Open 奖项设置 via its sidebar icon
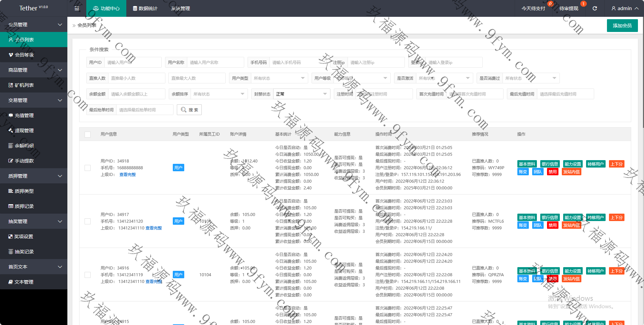This screenshot has height=325, width=644. pyautogui.click(x=10, y=237)
